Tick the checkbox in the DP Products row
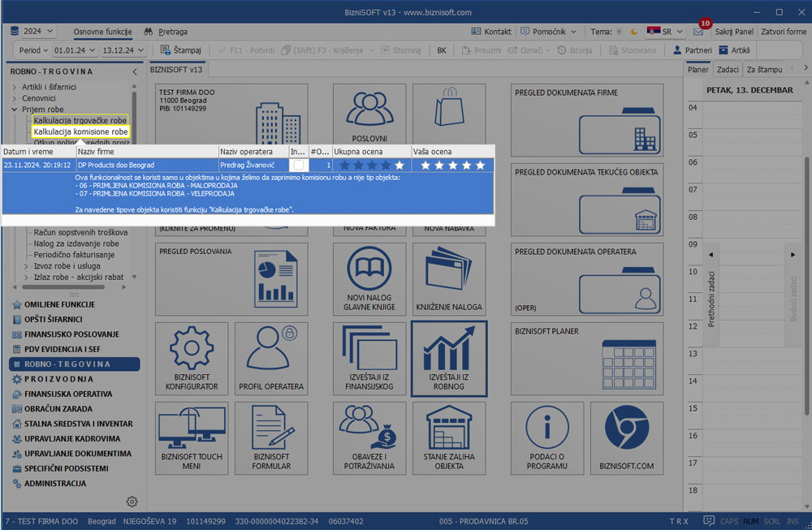Screen dimensions: 812x530 299,165
